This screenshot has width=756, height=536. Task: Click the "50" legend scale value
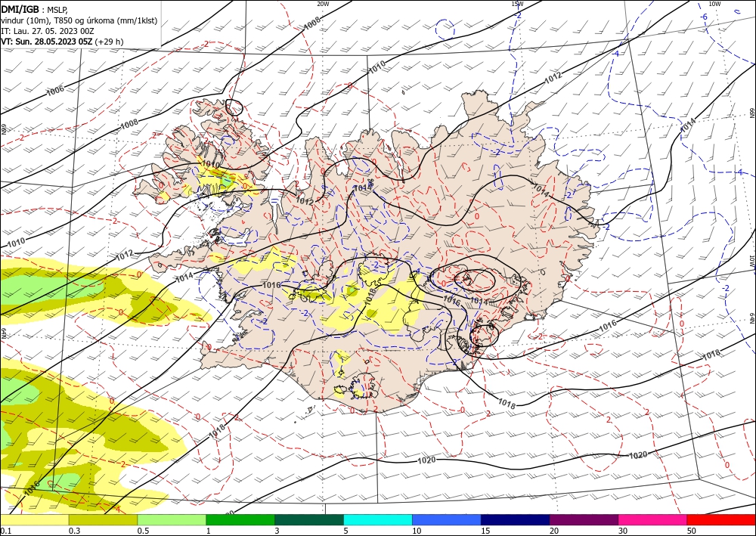tap(692, 531)
